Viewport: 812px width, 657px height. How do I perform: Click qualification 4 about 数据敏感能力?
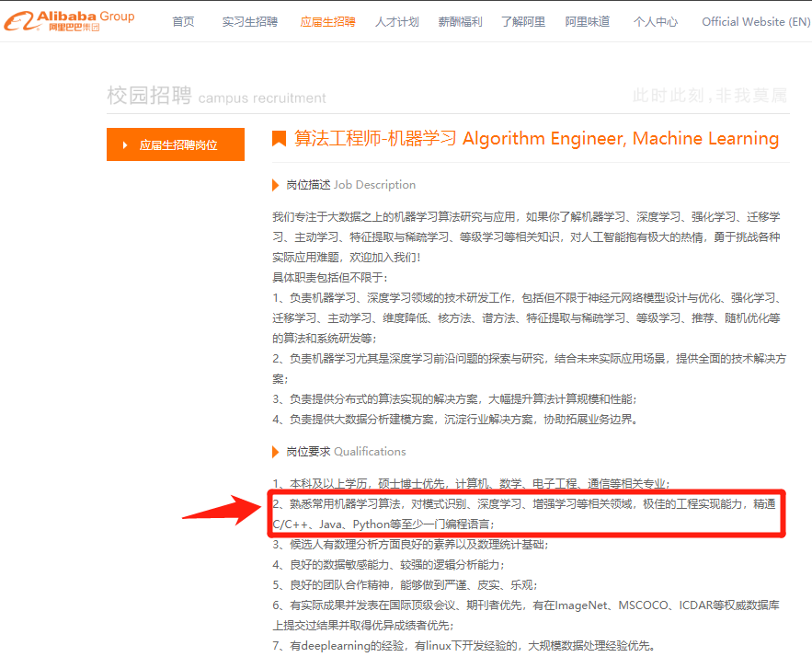[x=388, y=565]
